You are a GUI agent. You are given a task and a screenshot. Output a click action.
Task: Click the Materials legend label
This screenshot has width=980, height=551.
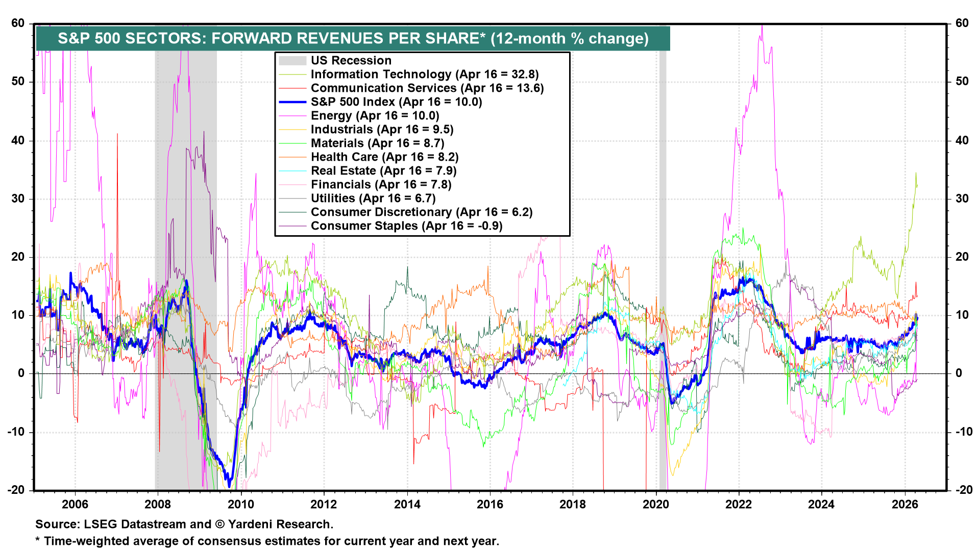click(x=377, y=143)
